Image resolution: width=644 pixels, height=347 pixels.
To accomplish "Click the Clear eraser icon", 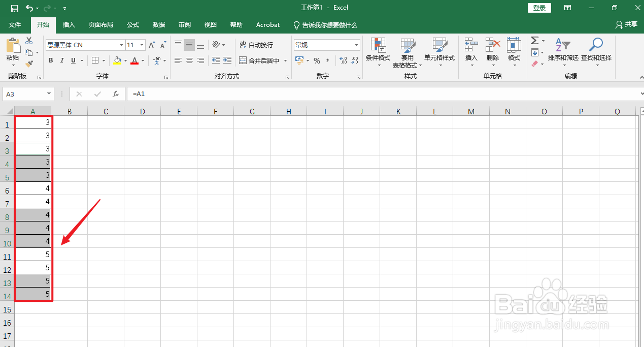I will point(534,64).
